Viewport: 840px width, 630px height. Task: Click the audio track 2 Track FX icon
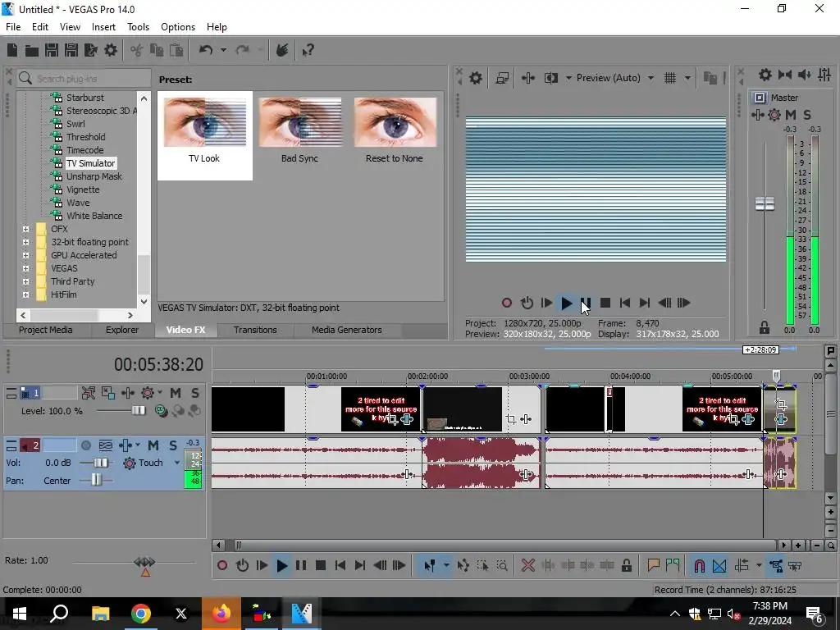(x=126, y=445)
